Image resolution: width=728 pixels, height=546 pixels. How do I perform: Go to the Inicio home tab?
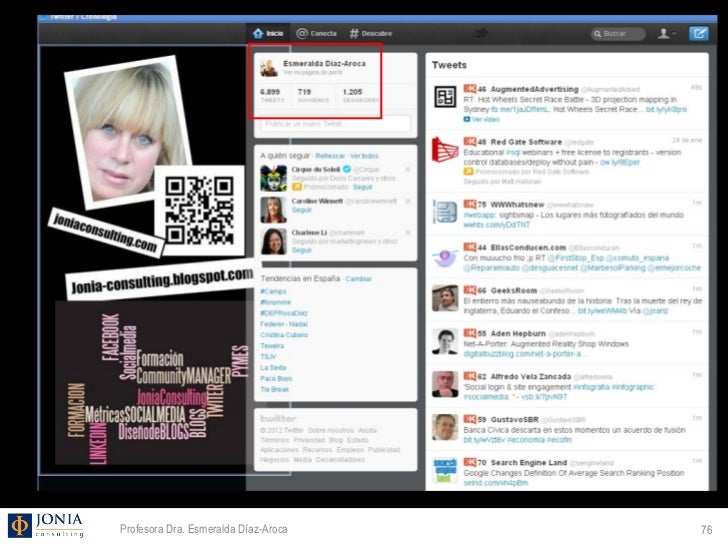(x=268, y=33)
